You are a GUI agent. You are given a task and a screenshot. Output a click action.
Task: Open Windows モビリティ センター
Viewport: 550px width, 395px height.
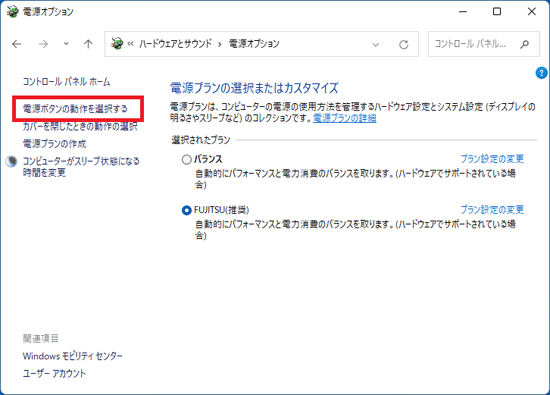73,356
